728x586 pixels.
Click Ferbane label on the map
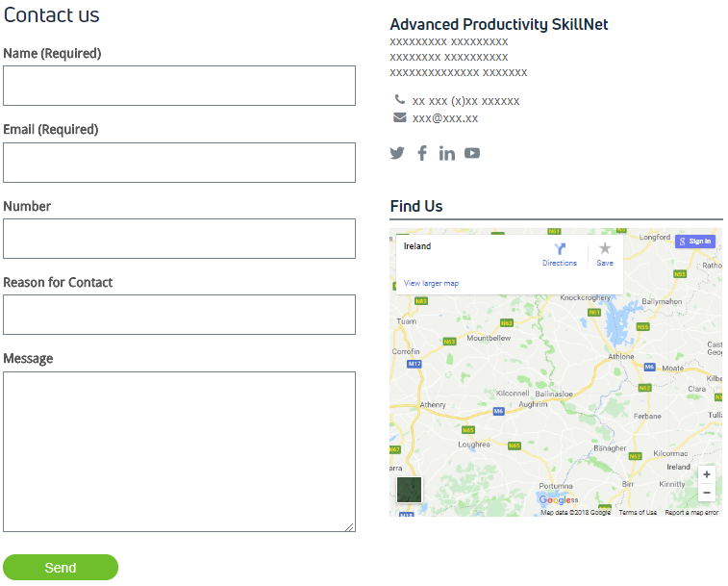647,416
